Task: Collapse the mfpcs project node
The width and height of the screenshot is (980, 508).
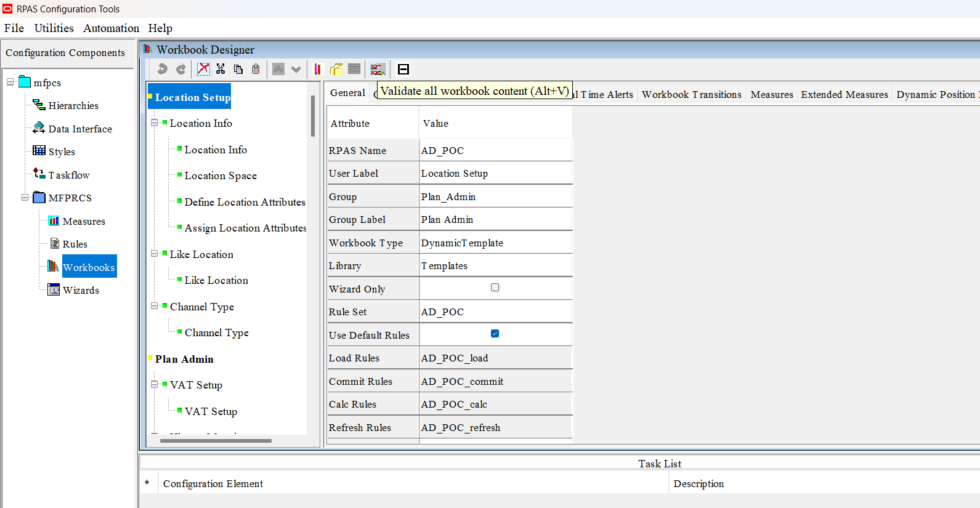Action: click(x=10, y=82)
